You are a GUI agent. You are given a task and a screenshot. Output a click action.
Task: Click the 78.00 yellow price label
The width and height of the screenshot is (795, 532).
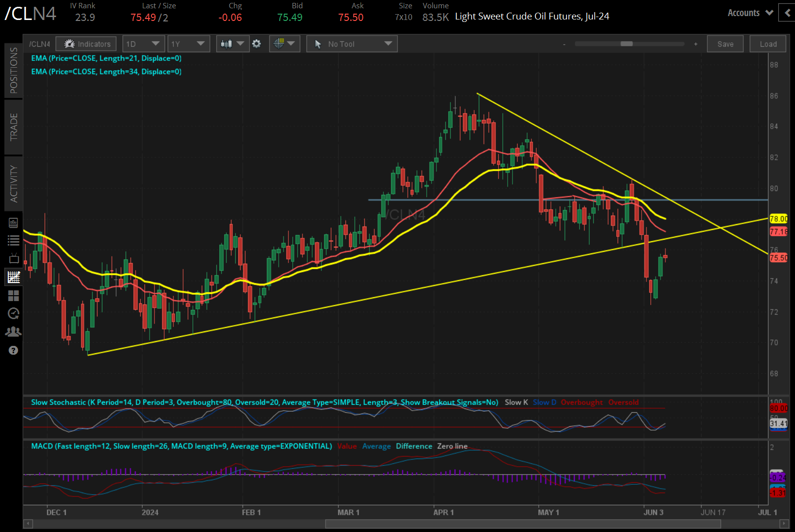pyautogui.click(x=778, y=219)
